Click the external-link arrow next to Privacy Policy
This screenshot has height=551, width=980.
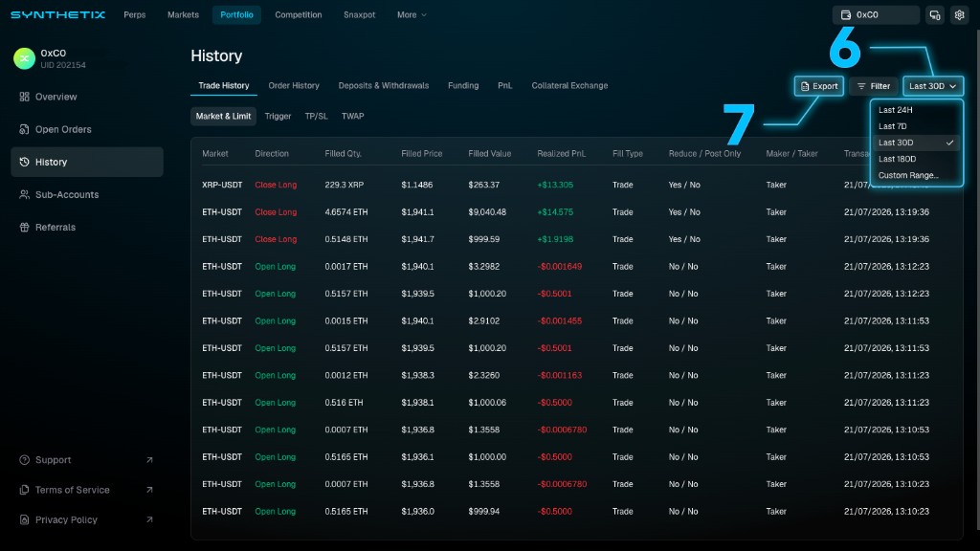coord(149,519)
